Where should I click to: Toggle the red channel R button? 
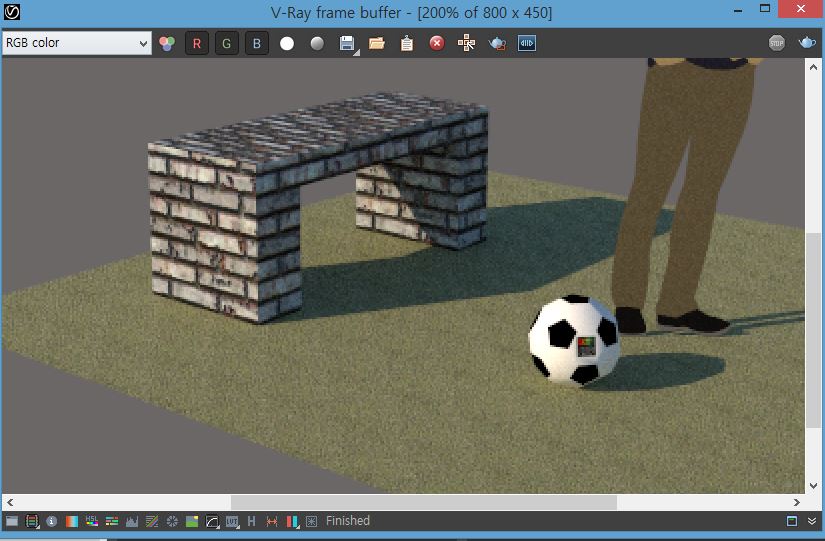coord(197,43)
